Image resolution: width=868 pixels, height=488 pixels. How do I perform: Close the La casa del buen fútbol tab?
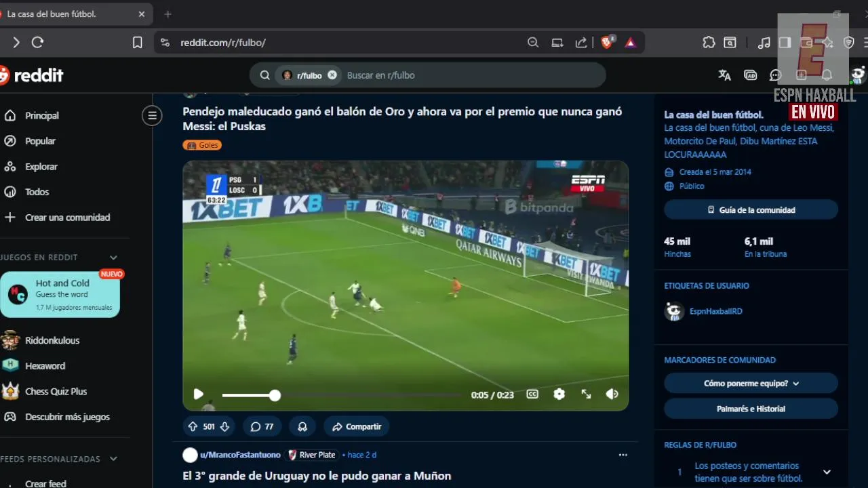[141, 14]
